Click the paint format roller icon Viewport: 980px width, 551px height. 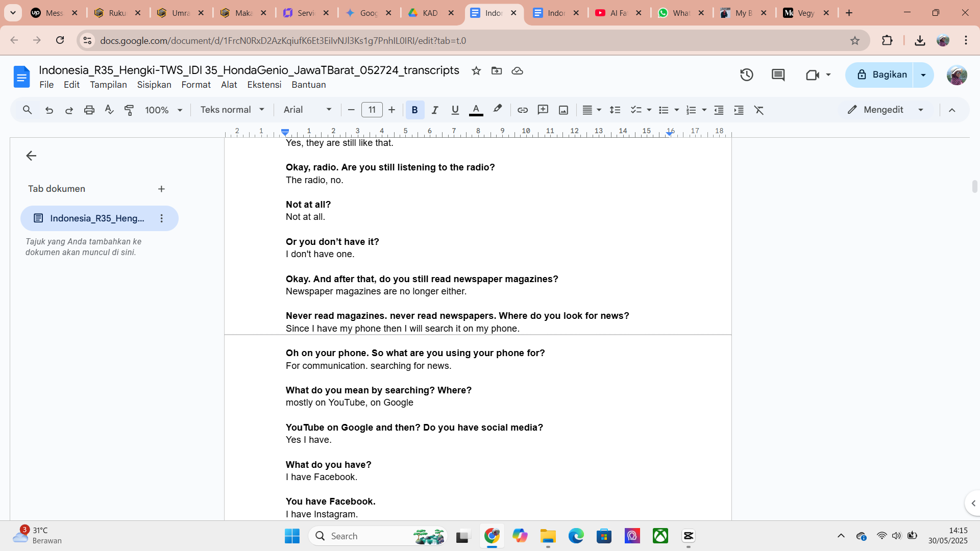[x=129, y=110]
